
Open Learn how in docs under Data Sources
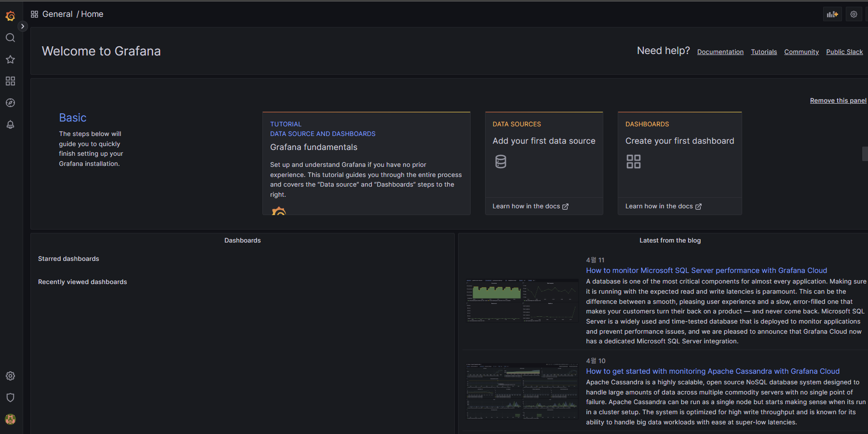click(x=530, y=206)
